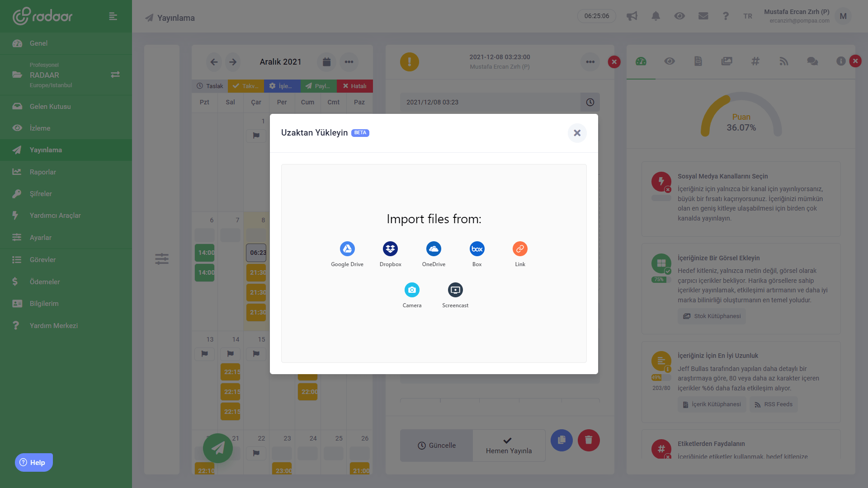Select Dropbox as import source
Image resolution: width=868 pixels, height=488 pixels.
pyautogui.click(x=390, y=249)
